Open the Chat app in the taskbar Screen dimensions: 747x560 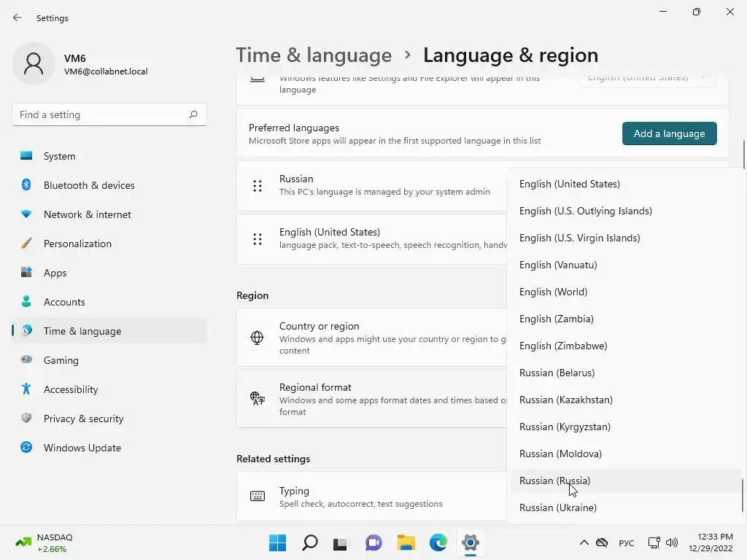373,542
